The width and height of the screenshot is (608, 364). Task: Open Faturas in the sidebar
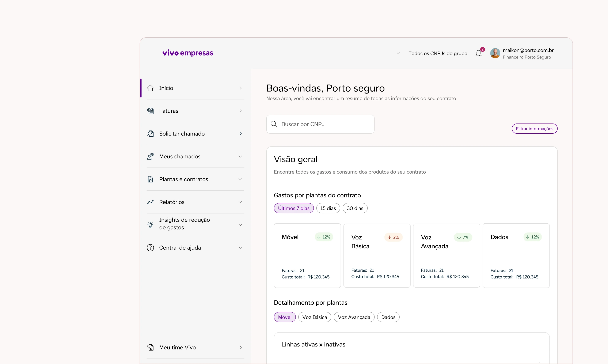point(195,111)
